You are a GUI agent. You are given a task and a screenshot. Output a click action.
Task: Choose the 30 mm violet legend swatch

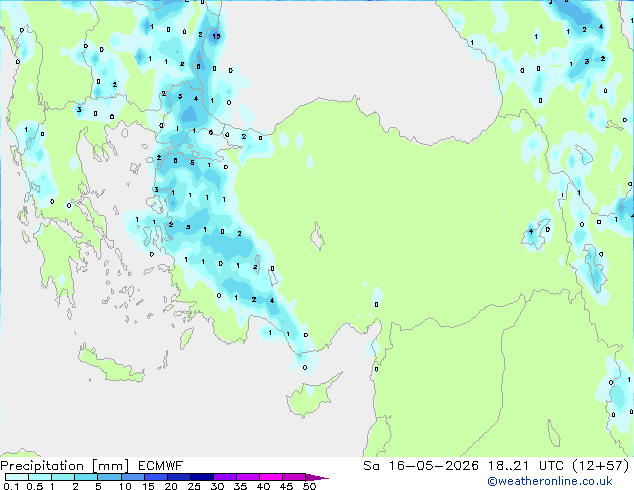pyautogui.click(x=225, y=477)
